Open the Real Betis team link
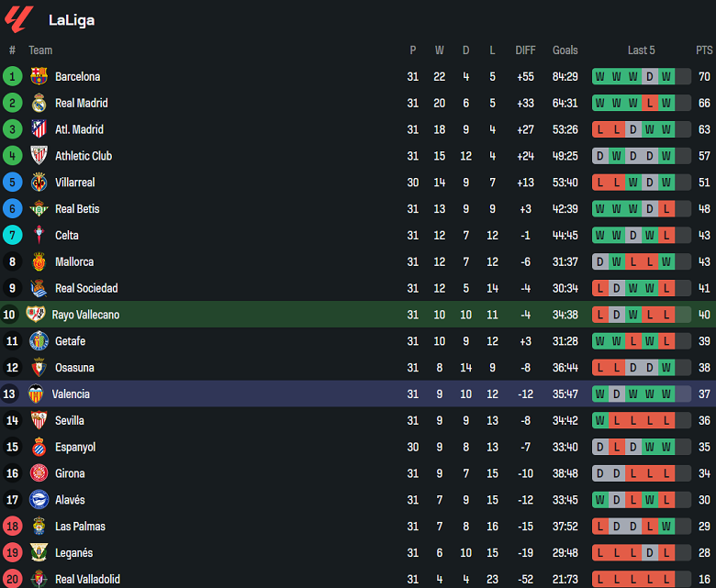Viewport: 716px width, 588px height. pos(77,209)
